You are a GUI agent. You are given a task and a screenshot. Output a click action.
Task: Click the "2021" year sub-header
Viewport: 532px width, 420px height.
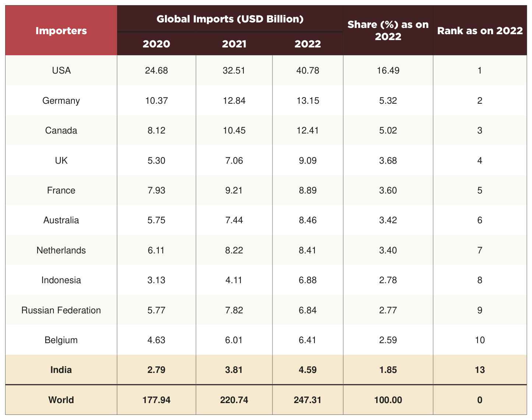[x=234, y=44]
